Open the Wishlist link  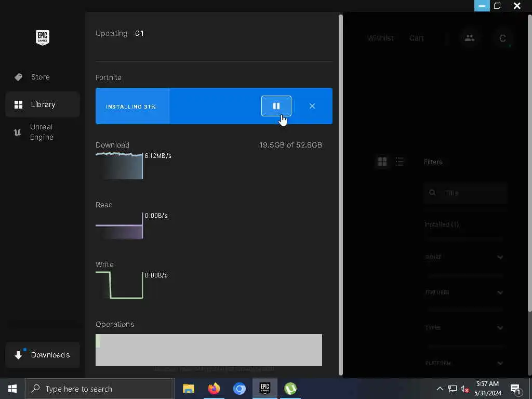click(381, 38)
